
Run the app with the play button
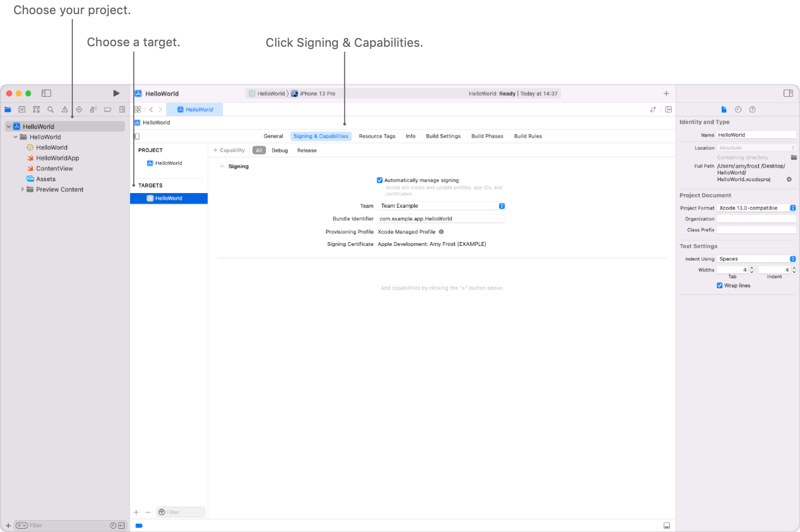tap(116, 94)
